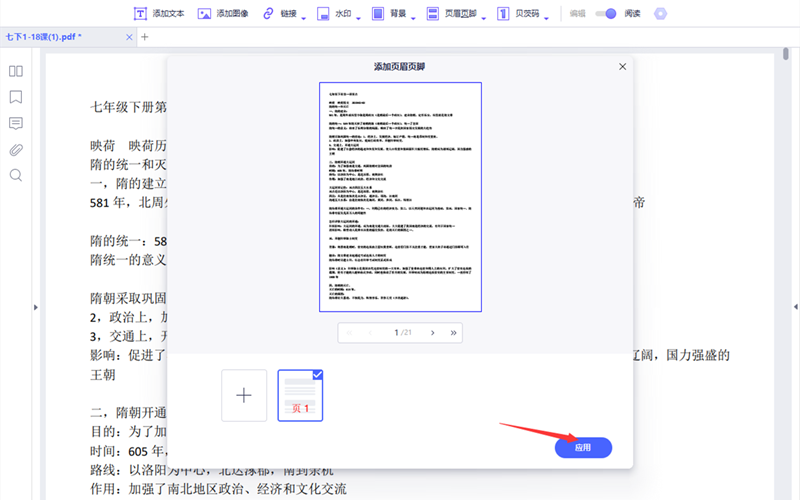This screenshot has height=500, width=800.
Task: Open the attachments paperclip panel
Action: [x=16, y=150]
